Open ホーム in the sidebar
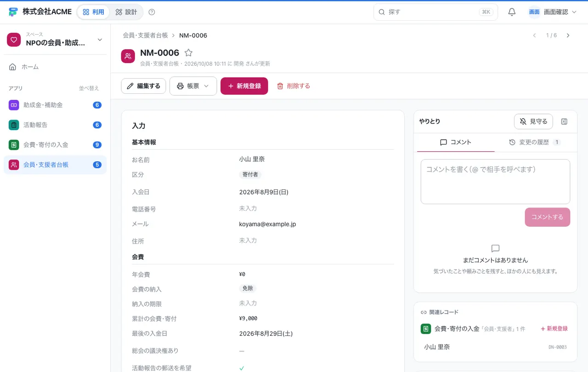 pyautogui.click(x=55, y=67)
